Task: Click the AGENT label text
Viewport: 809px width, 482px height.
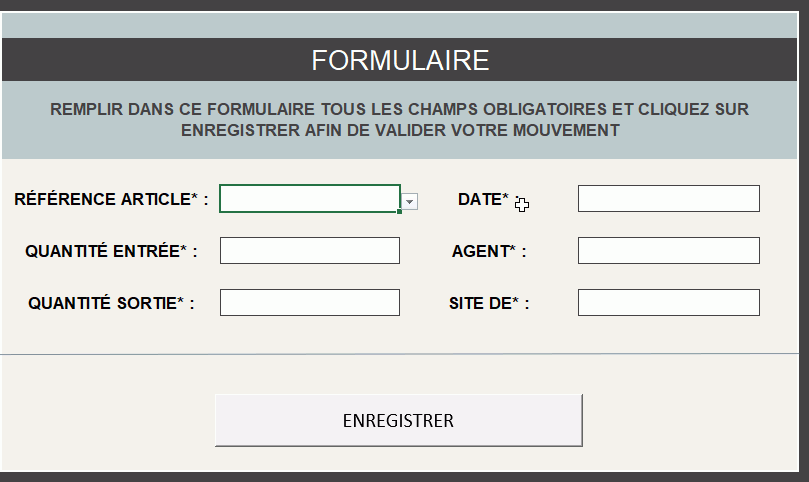Action: [488, 251]
